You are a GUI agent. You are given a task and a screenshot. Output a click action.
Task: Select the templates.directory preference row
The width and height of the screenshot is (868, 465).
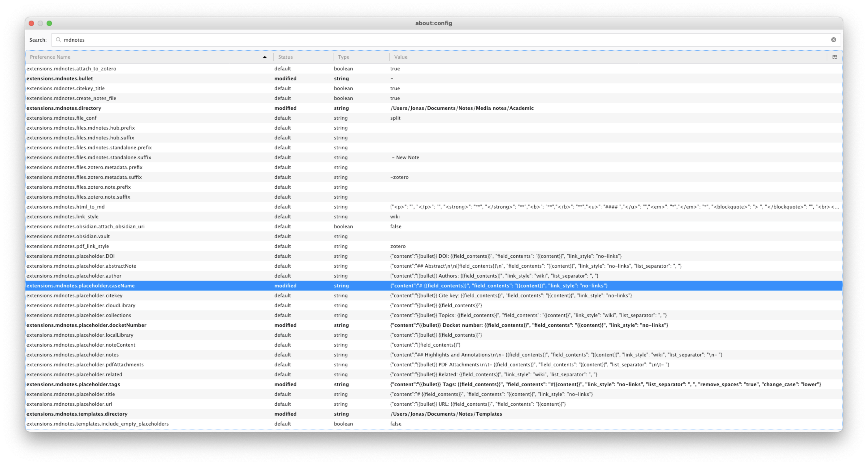coord(77,414)
